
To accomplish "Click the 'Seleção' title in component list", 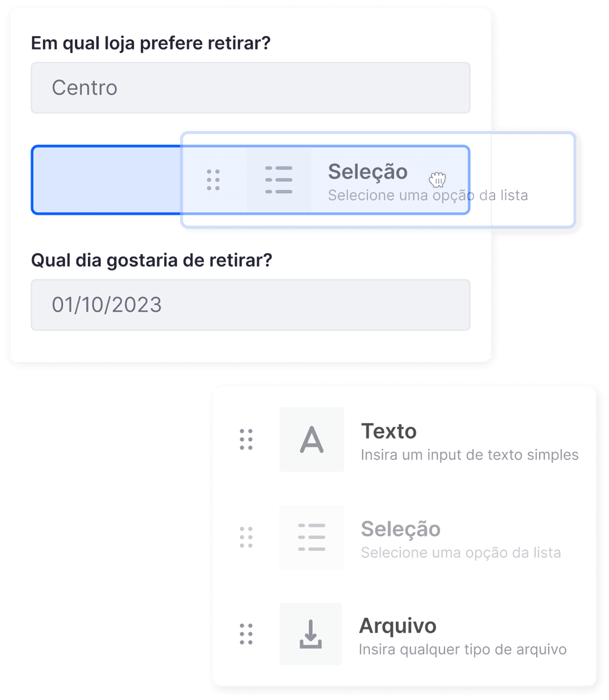I will click(400, 529).
